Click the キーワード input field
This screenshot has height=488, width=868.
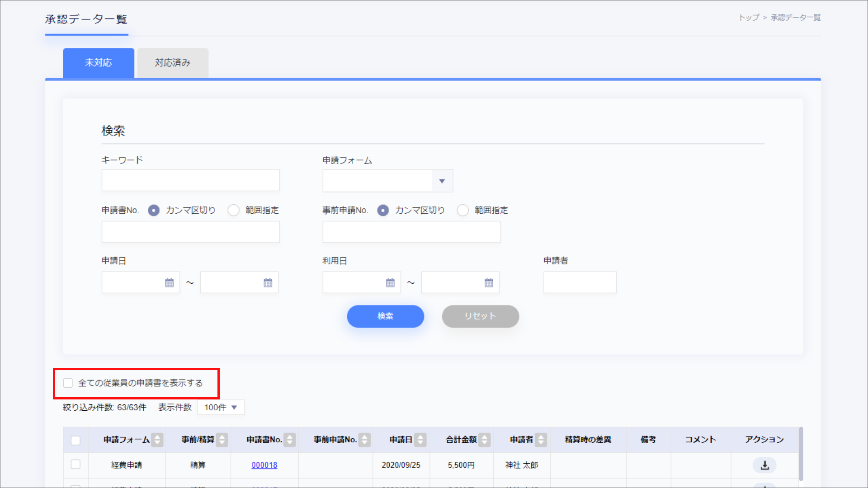(190, 180)
